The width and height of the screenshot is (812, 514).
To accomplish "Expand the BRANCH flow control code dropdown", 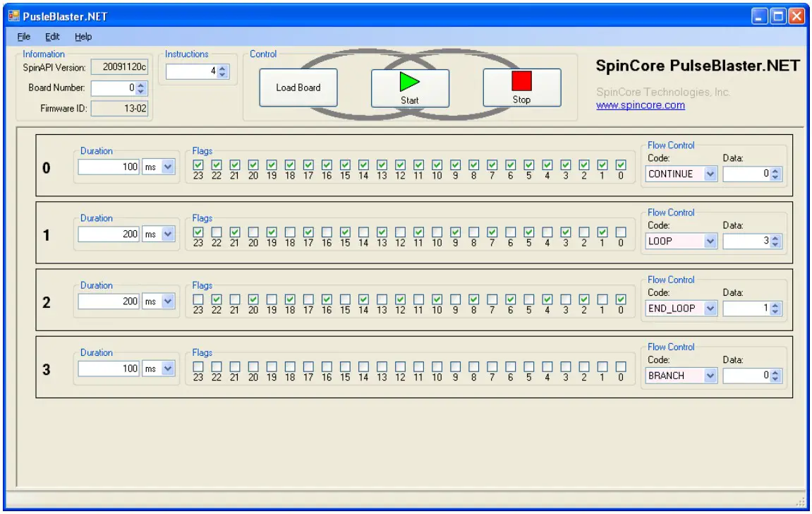I will coord(710,376).
